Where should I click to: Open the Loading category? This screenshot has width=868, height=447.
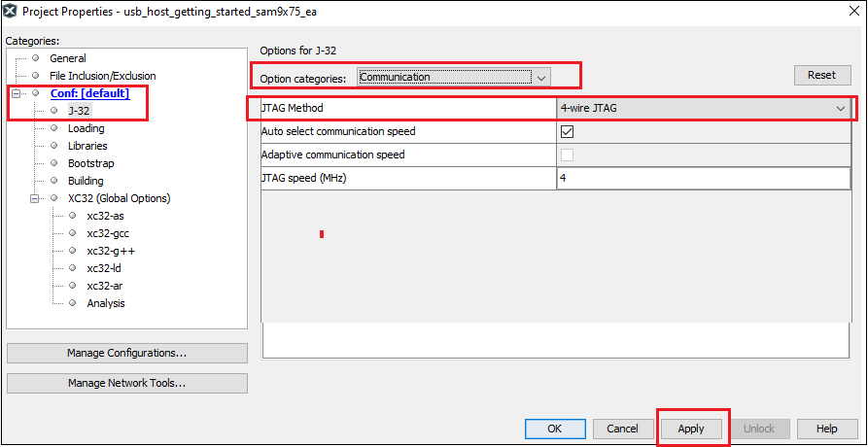pyautogui.click(x=86, y=128)
